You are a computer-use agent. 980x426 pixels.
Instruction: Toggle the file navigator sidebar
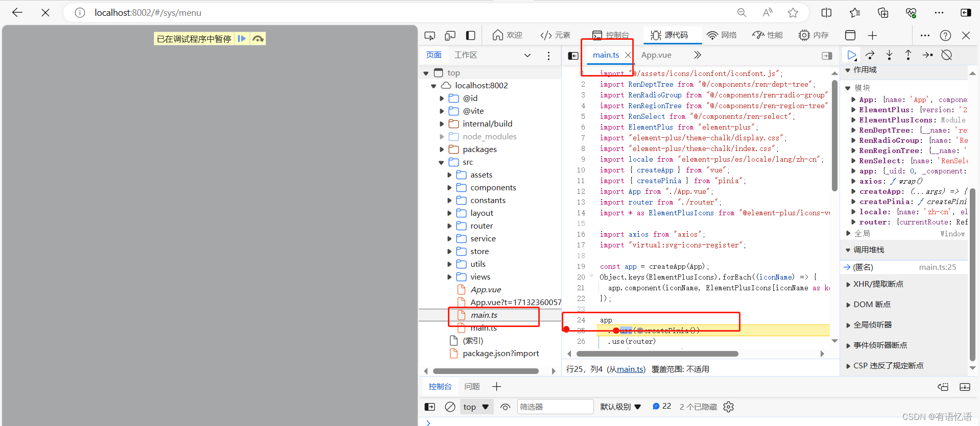(x=573, y=56)
